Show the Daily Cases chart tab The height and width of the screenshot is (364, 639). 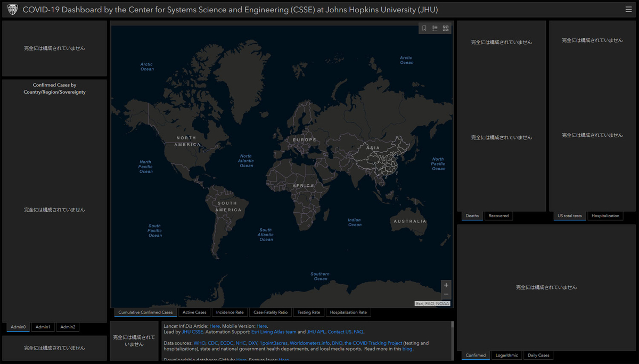point(538,355)
